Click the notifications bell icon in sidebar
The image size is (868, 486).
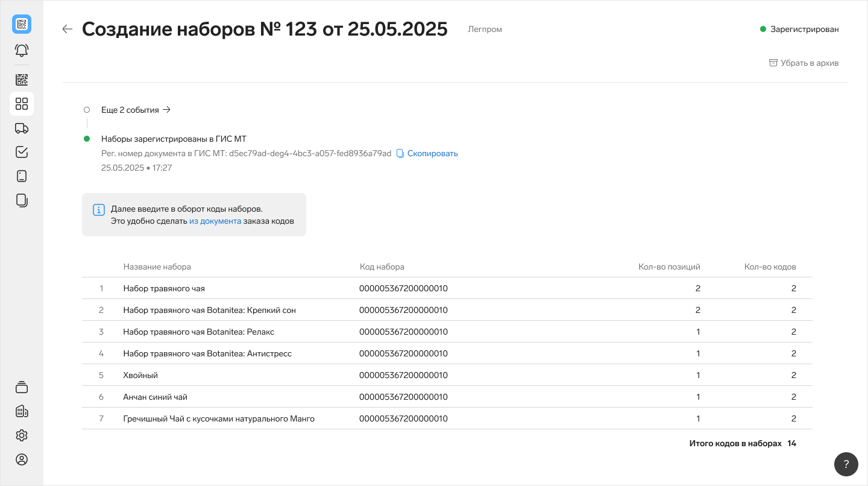tap(22, 50)
